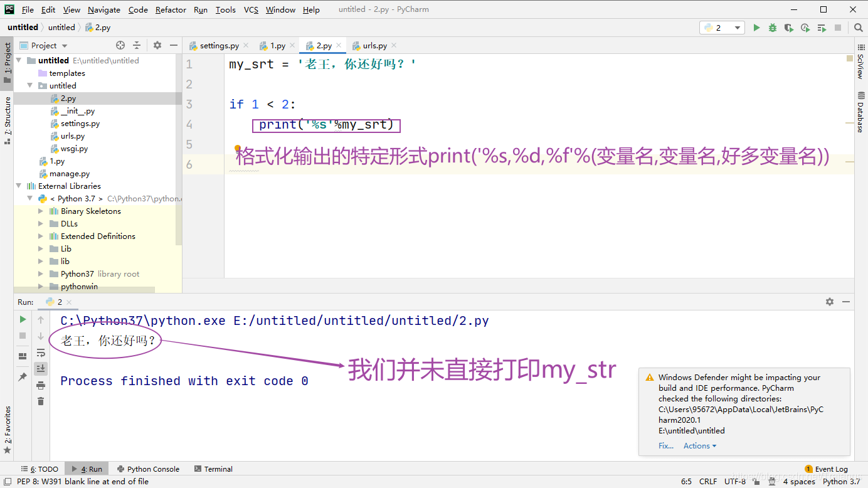
Task: Select the templates folder in tree
Action: 67,73
